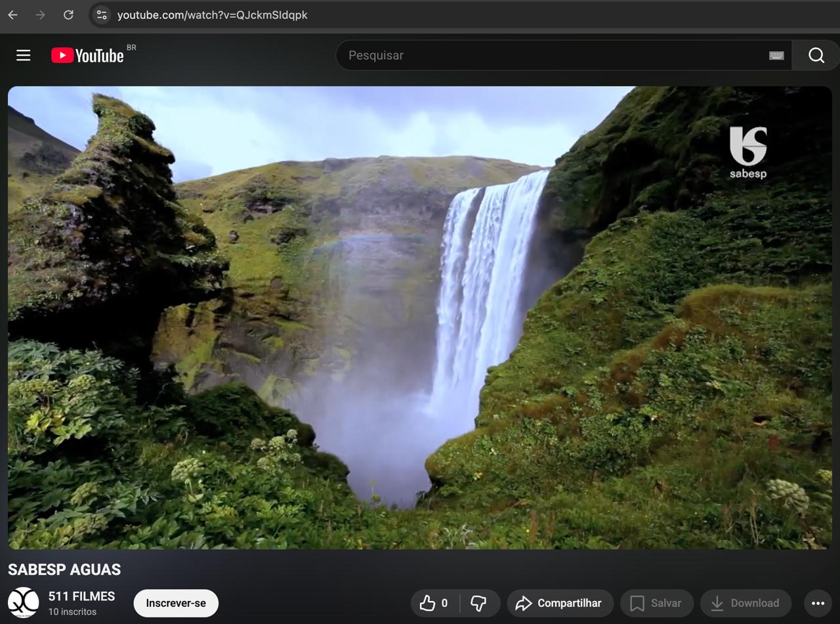The image size is (840, 624).
Task: Save video using the Salvar button
Action: click(656, 603)
